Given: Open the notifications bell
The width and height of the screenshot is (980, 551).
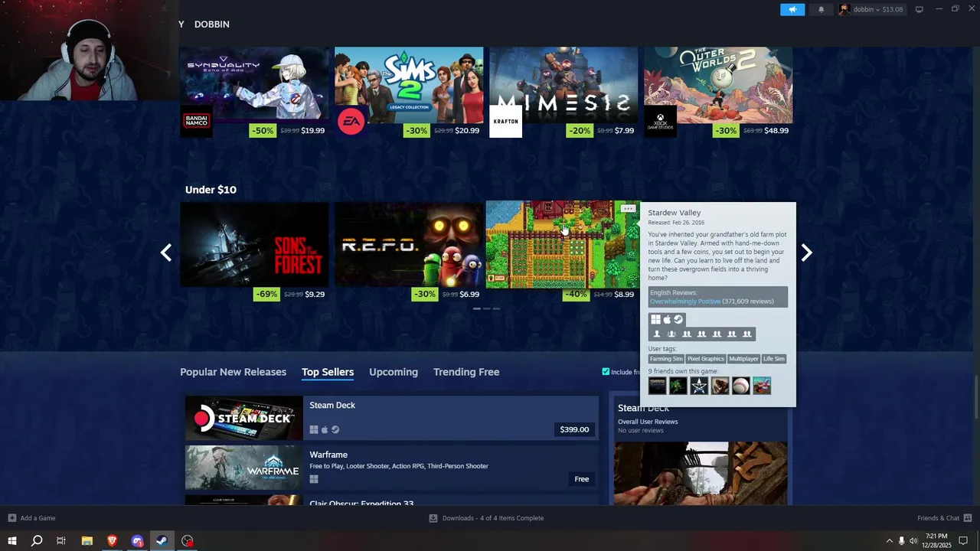Looking at the screenshot, I should tap(822, 9).
